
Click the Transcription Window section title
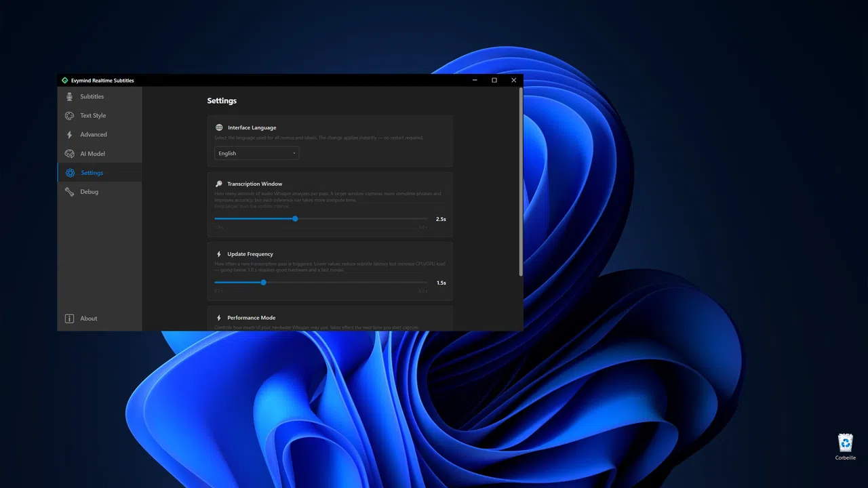pyautogui.click(x=254, y=184)
